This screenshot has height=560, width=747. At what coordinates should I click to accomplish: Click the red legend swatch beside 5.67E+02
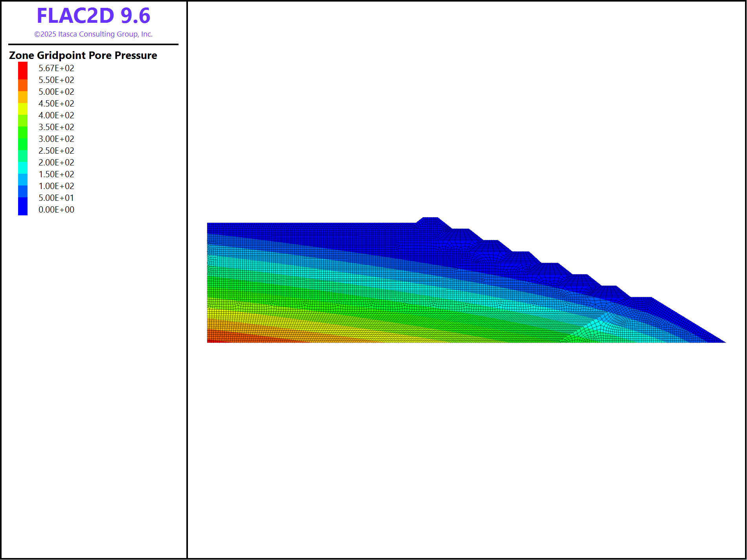(23, 70)
